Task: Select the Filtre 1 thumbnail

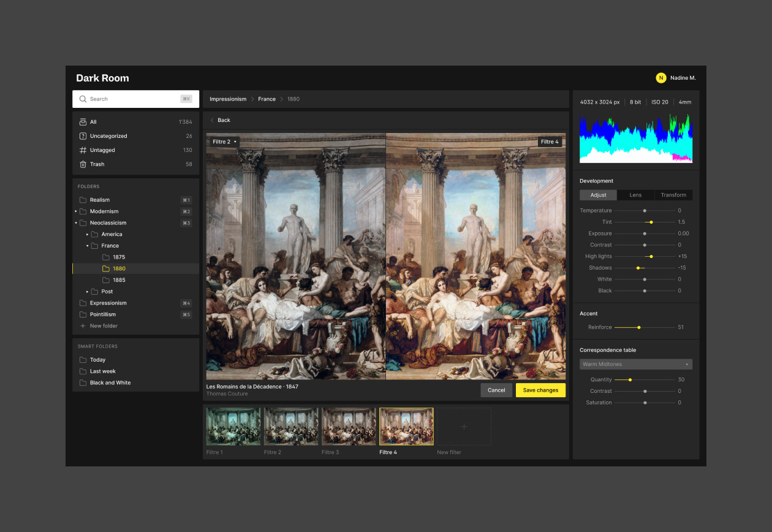Action: 233,427
